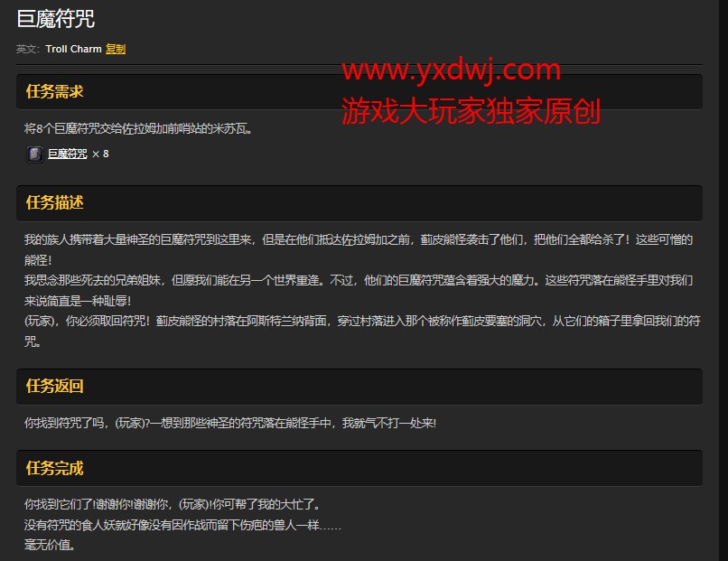Select the English name Troll Charm
Image resolution: width=728 pixels, height=561 pixels.
coord(72,50)
